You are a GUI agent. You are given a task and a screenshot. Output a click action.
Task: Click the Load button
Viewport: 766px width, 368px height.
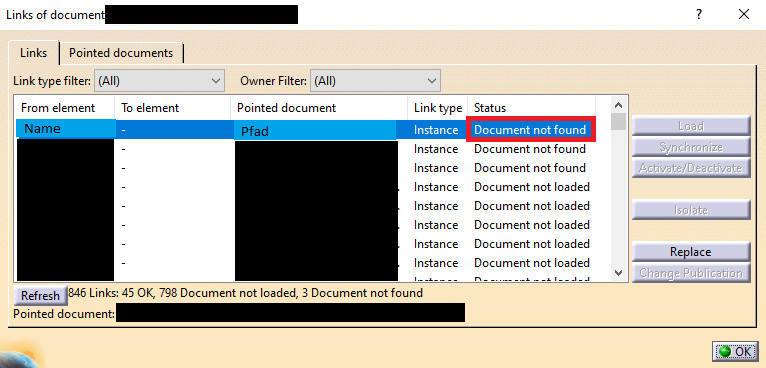coord(690,126)
